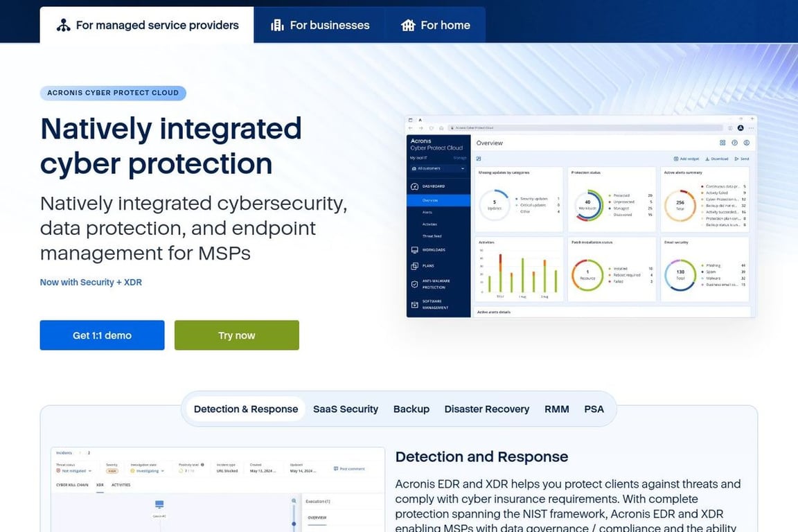Click the three-dots menu icon in browser mockup
Viewport: 798px width, 532px height.
[751, 127]
